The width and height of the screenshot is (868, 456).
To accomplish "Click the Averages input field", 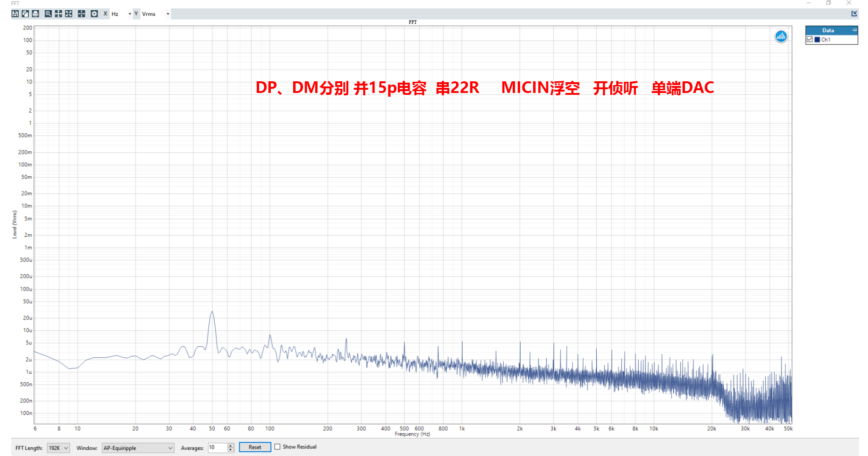I will 218,448.
